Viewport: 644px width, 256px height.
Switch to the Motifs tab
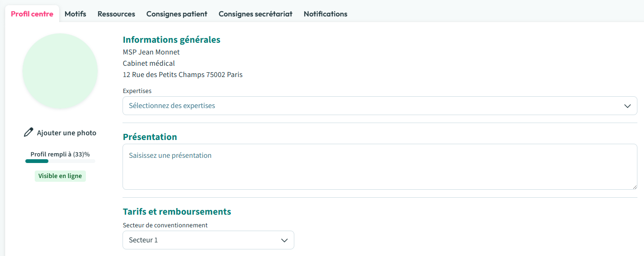coord(76,14)
